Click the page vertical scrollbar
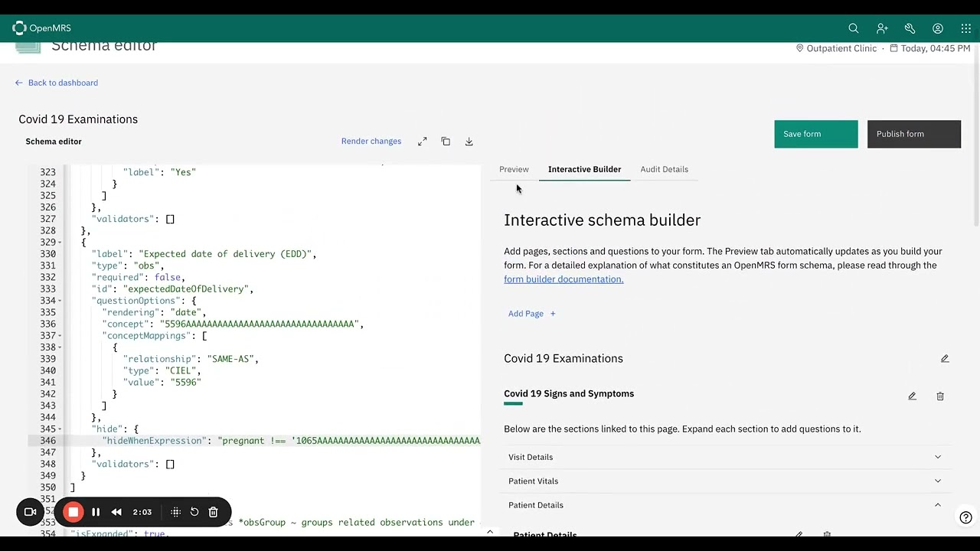The height and width of the screenshot is (551, 980). coord(976,134)
